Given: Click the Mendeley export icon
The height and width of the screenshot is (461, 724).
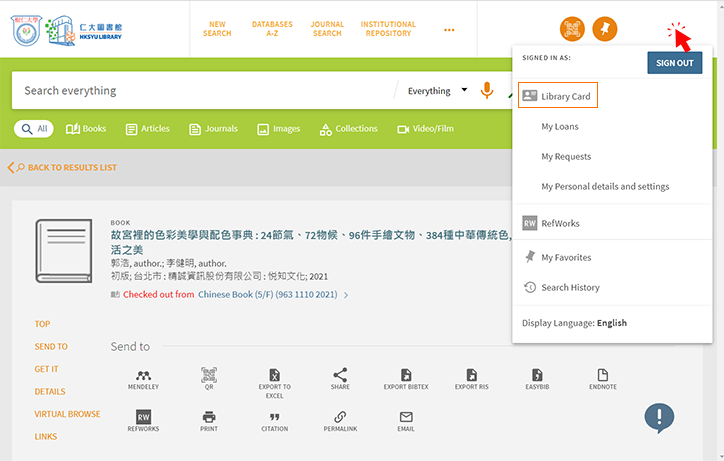Looking at the screenshot, I should coord(144,377).
